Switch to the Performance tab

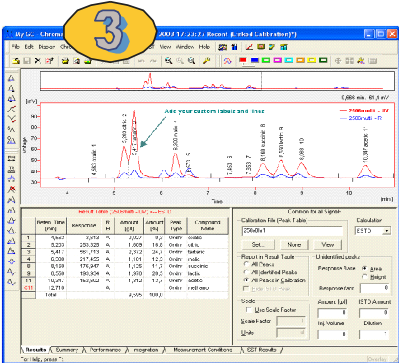coord(105,350)
